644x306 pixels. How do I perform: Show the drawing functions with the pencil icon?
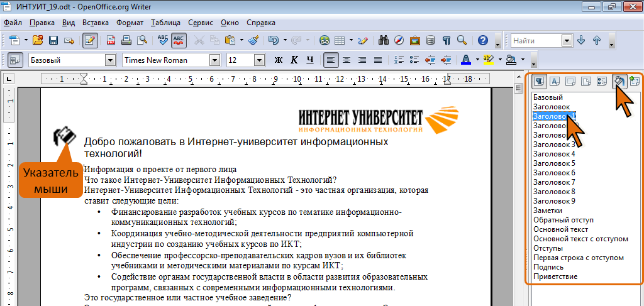[362, 40]
